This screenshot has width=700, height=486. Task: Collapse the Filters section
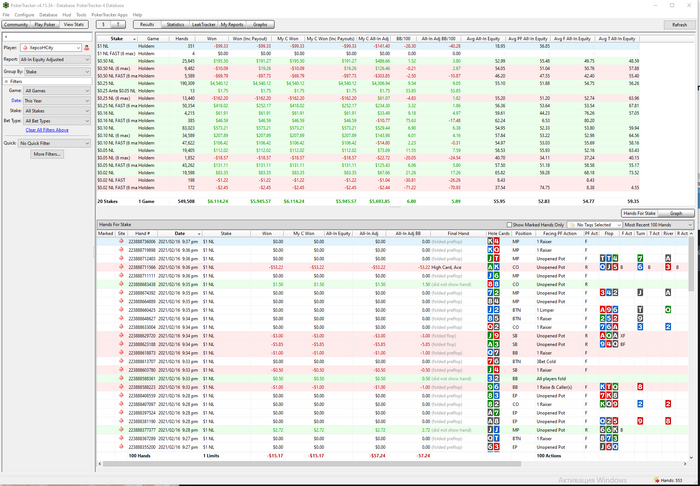pyautogui.click(x=6, y=82)
